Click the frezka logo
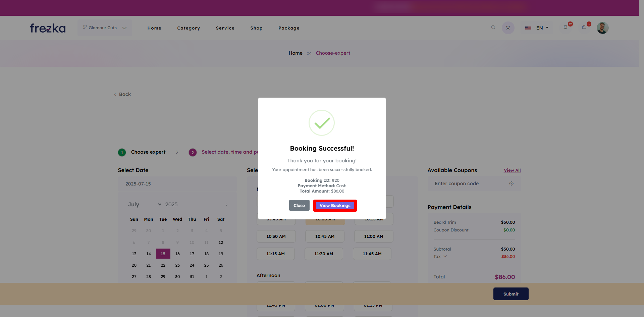The image size is (644, 317). pos(48,28)
